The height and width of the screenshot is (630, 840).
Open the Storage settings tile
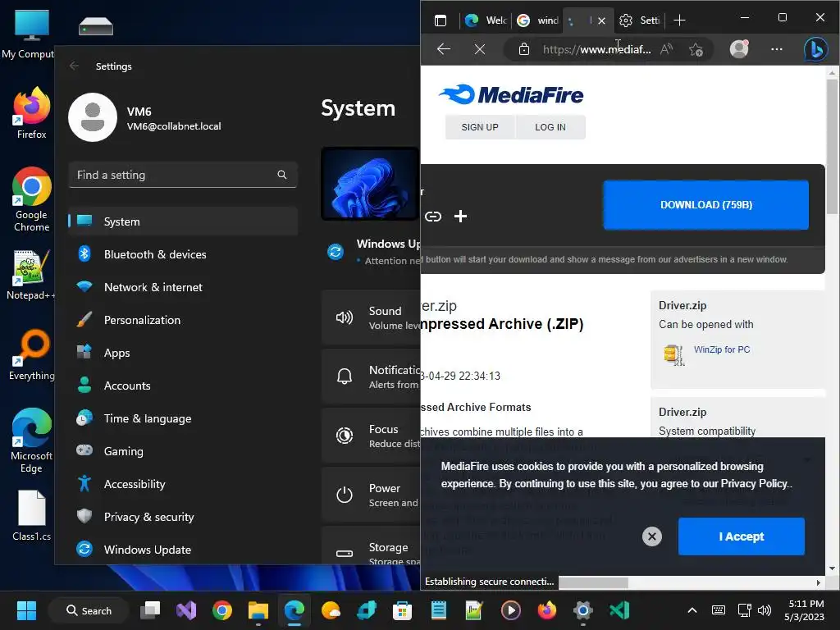(x=371, y=546)
